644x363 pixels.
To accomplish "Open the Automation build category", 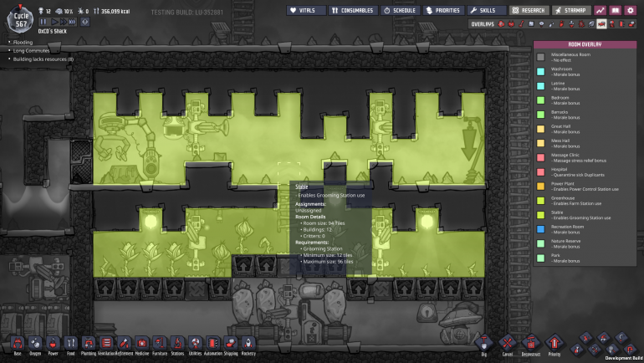I will click(212, 344).
